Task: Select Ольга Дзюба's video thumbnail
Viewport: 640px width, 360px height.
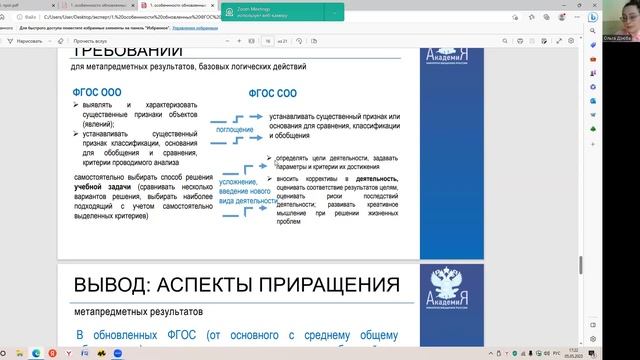Action: tap(621, 20)
